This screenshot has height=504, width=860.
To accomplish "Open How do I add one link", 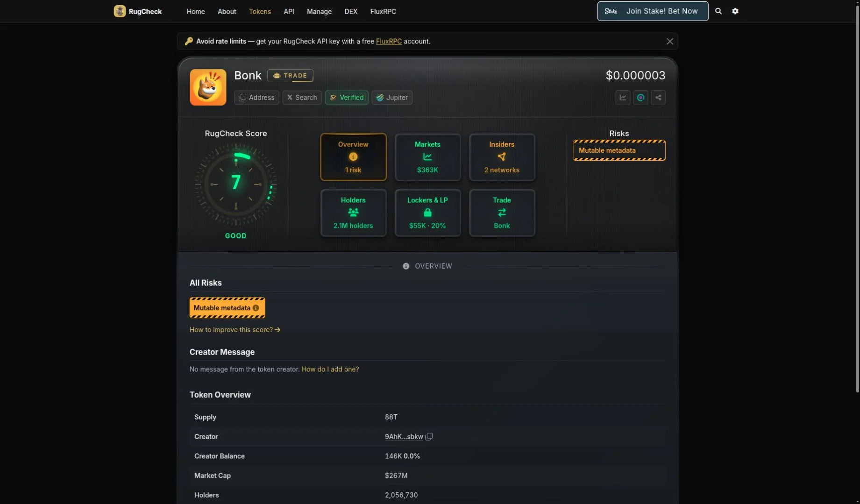I will coord(330,369).
